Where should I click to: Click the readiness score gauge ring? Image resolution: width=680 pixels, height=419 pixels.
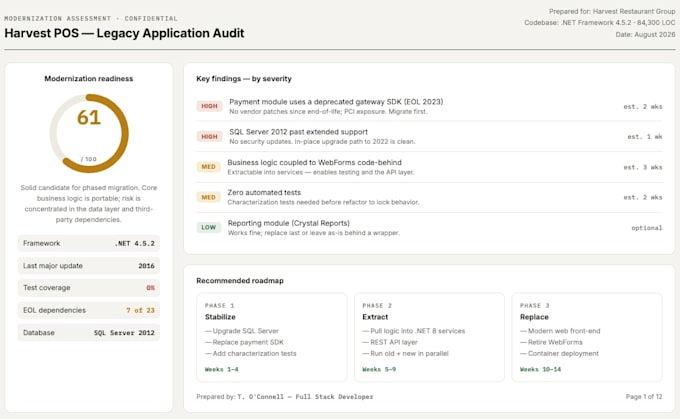[x=89, y=133]
